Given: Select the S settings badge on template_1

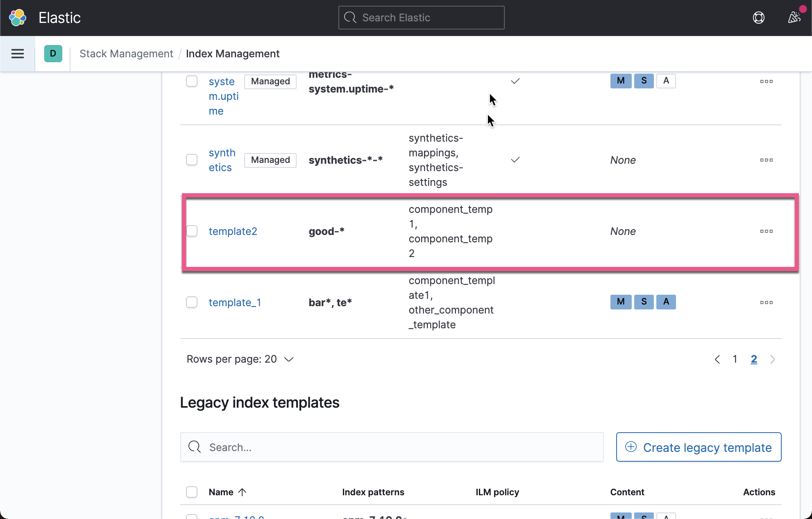Looking at the screenshot, I should (644, 302).
